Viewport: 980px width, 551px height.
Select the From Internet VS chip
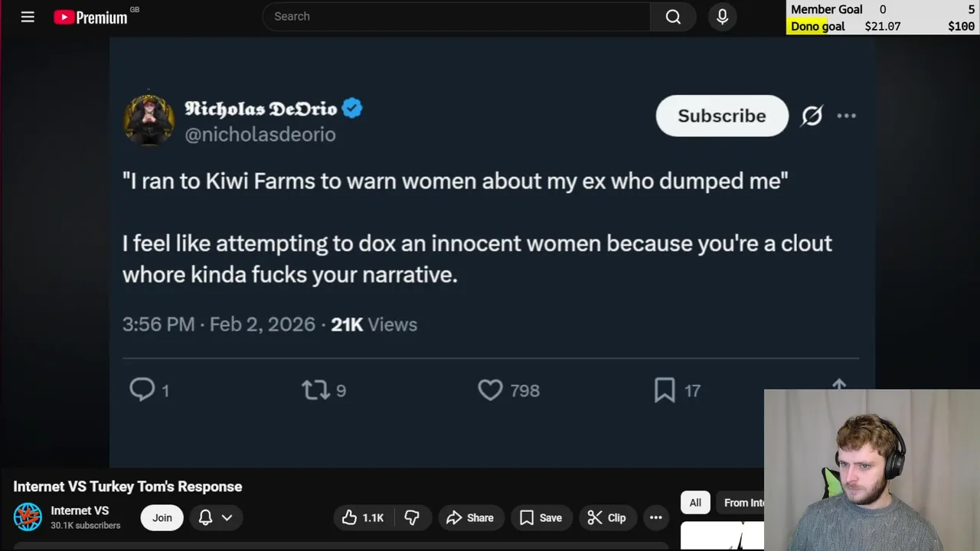(x=743, y=503)
